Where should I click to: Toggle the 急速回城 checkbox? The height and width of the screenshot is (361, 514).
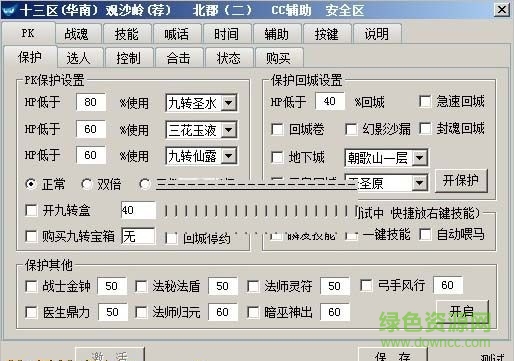[425, 101]
